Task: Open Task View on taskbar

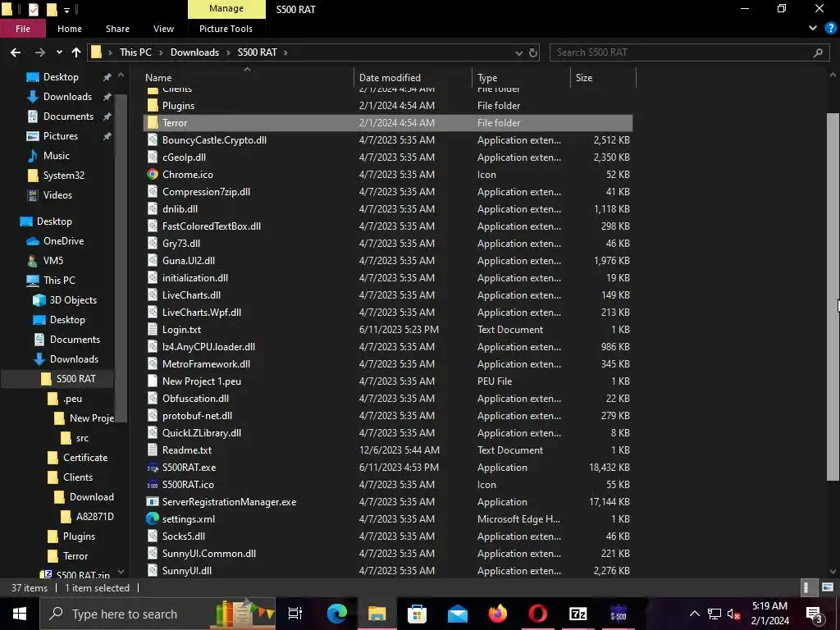Action: pyautogui.click(x=295, y=614)
